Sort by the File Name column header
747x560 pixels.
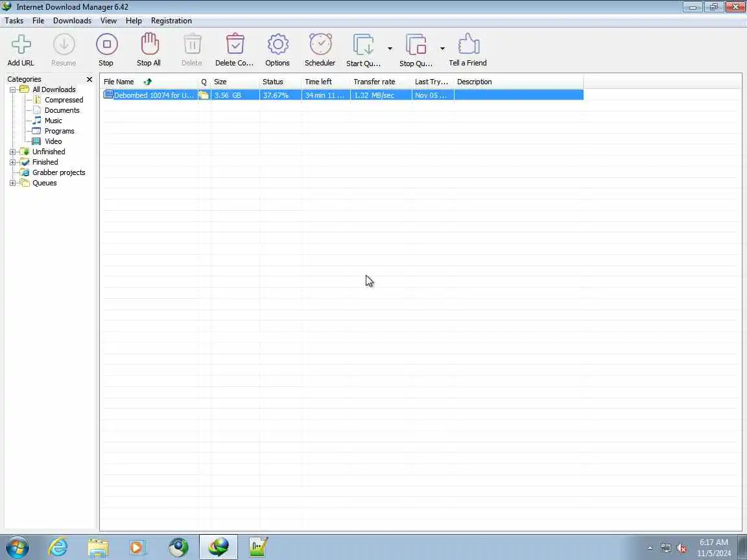(x=149, y=82)
